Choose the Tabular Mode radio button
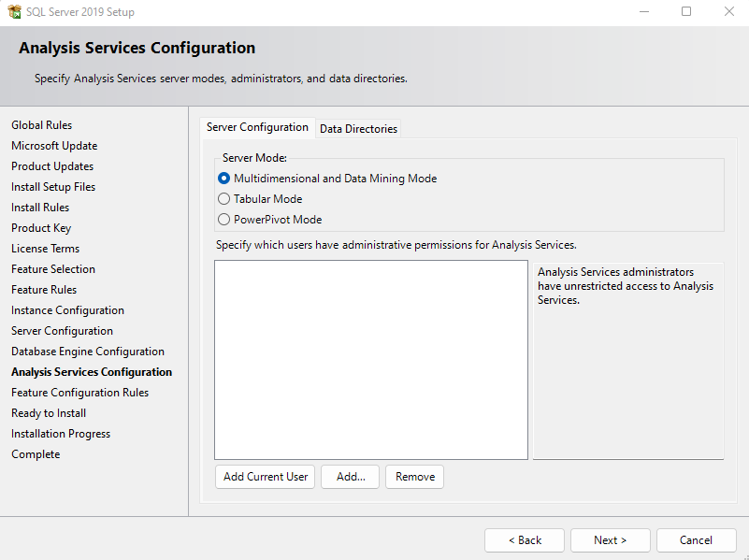The height and width of the screenshot is (560, 749). (224, 199)
